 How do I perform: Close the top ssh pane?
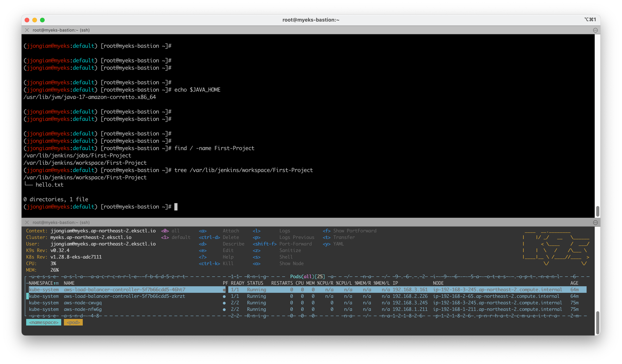pos(27,30)
